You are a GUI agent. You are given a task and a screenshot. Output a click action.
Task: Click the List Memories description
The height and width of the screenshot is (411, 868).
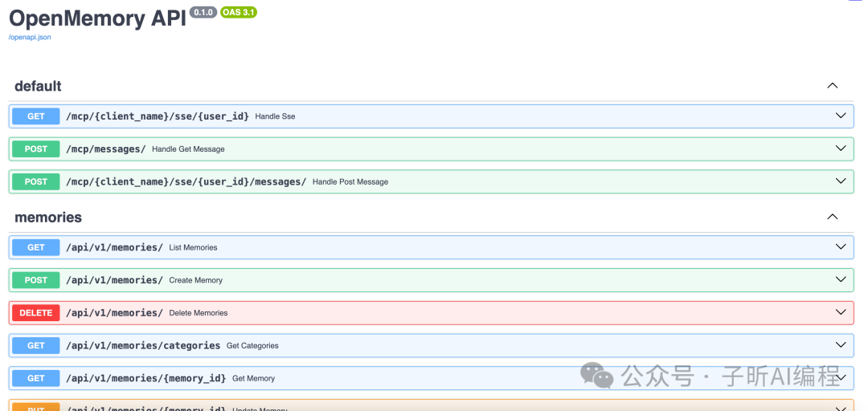tap(193, 247)
